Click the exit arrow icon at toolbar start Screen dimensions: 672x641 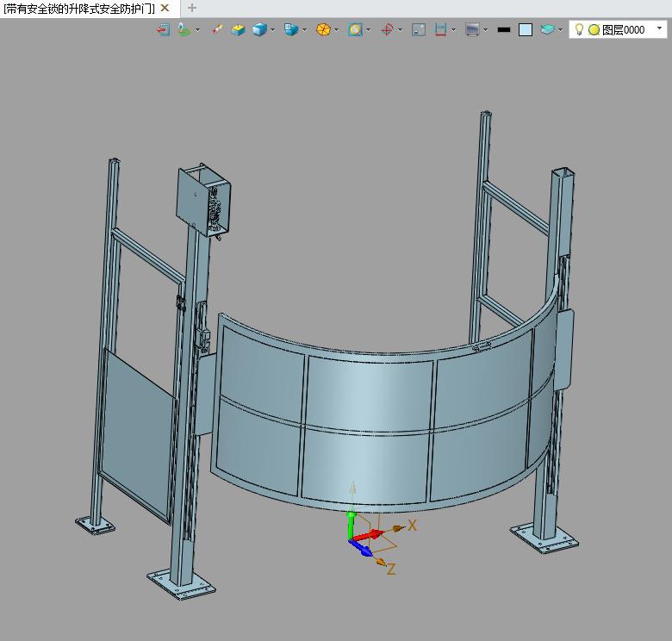click(164, 29)
